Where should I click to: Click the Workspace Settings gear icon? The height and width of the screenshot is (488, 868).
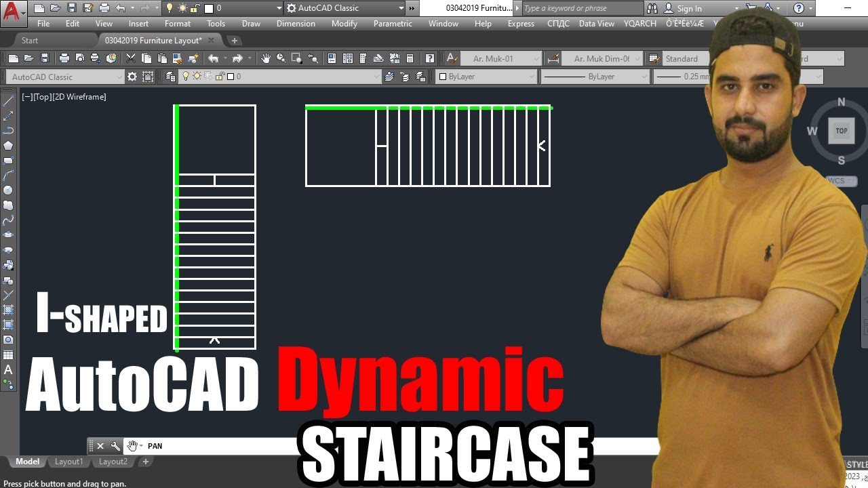pyautogui.click(x=132, y=77)
